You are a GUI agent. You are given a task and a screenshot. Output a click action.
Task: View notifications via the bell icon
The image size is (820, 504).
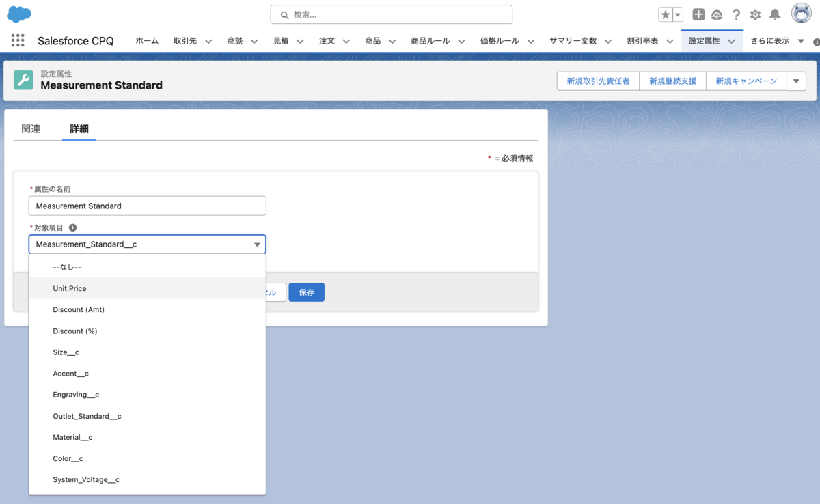click(x=774, y=14)
